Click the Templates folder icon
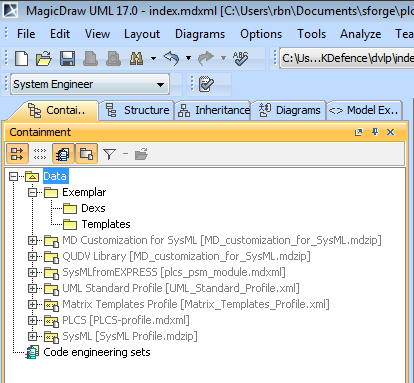The image size is (414, 383). pyautogui.click(x=70, y=224)
